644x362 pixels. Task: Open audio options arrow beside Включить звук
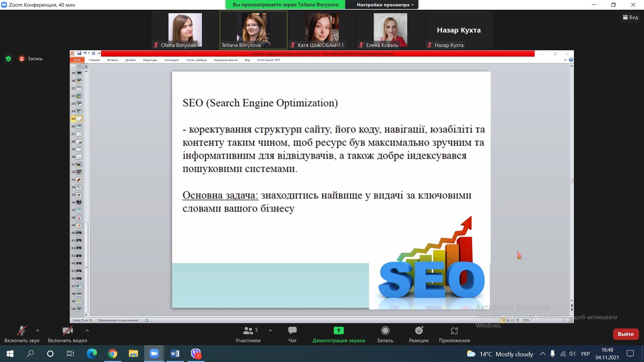(x=38, y=330)
